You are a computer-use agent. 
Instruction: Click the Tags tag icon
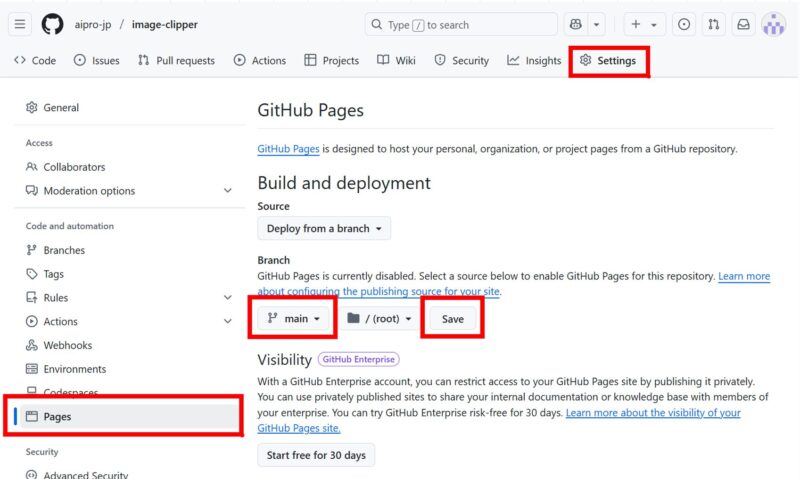[x=32, y=273]
